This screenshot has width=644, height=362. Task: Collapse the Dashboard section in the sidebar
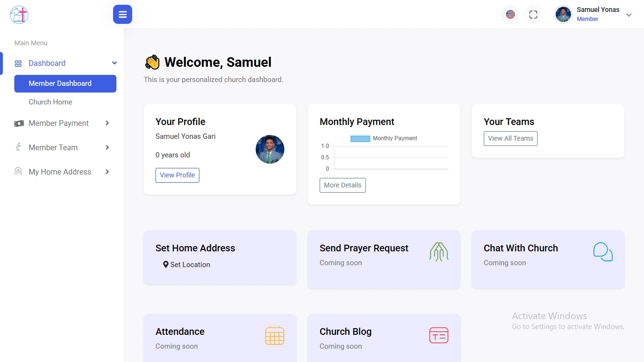[x=114, y=62]
